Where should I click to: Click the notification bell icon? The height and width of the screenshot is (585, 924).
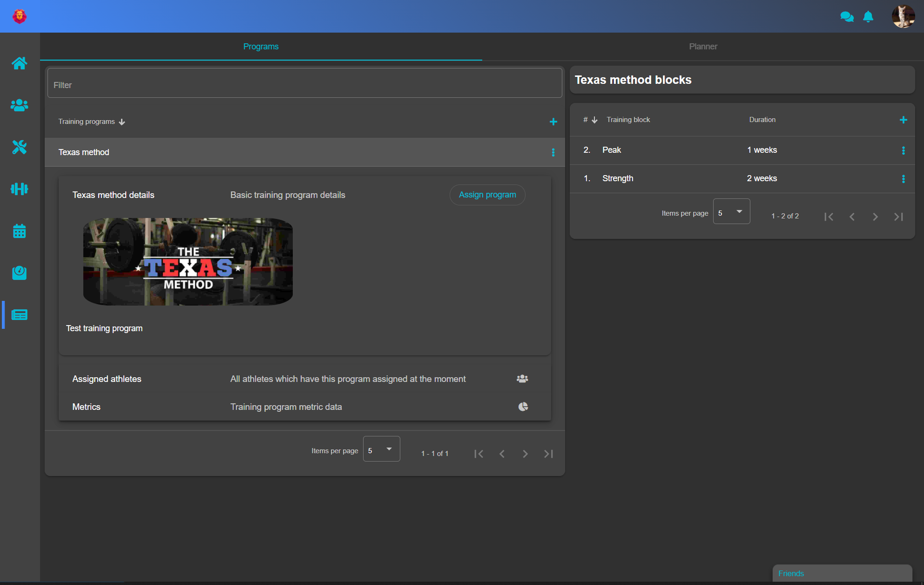868,17
